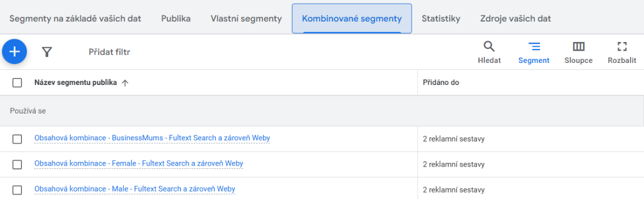Switch to the Publika tab
This screenshot has width=644, height=199.
point(176,19)
